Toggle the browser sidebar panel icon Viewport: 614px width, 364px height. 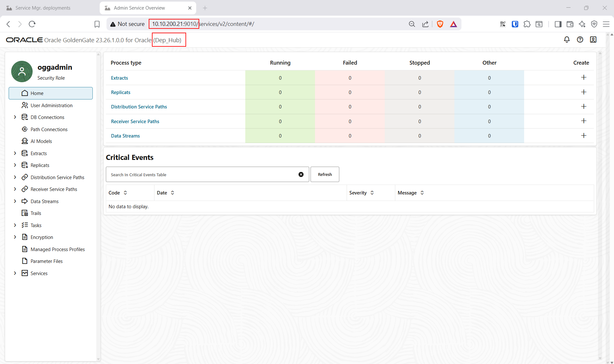558,24
